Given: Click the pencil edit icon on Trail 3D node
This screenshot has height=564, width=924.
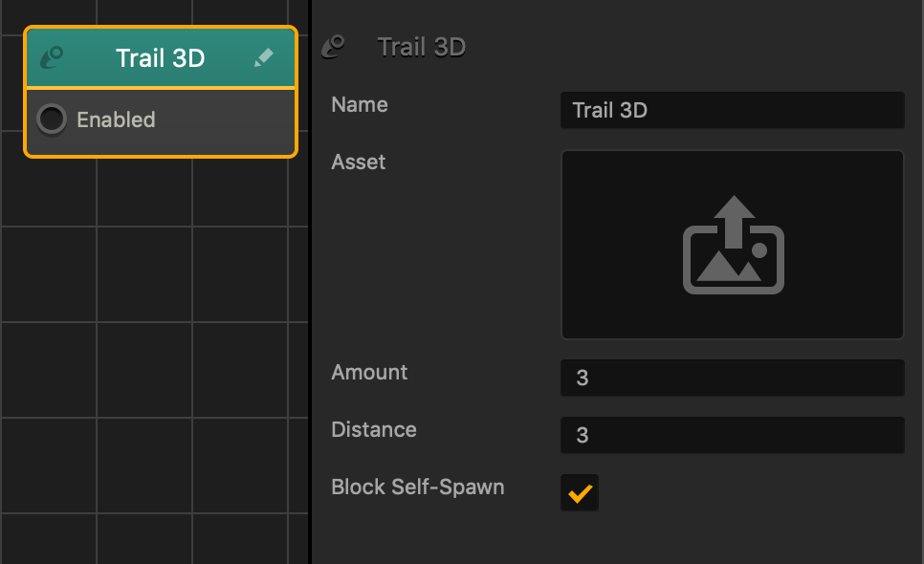Looking at the screenshot, I should tap(263, 57).
